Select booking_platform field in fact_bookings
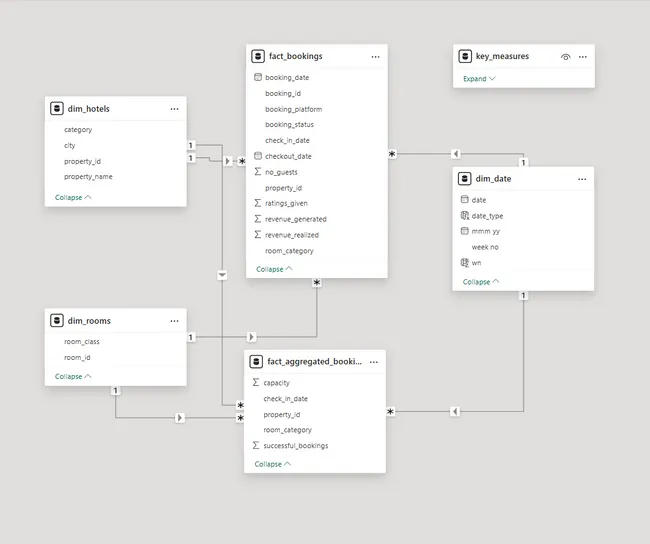The height and width of the screenshot is (544, 650). [x=293, y=109]
